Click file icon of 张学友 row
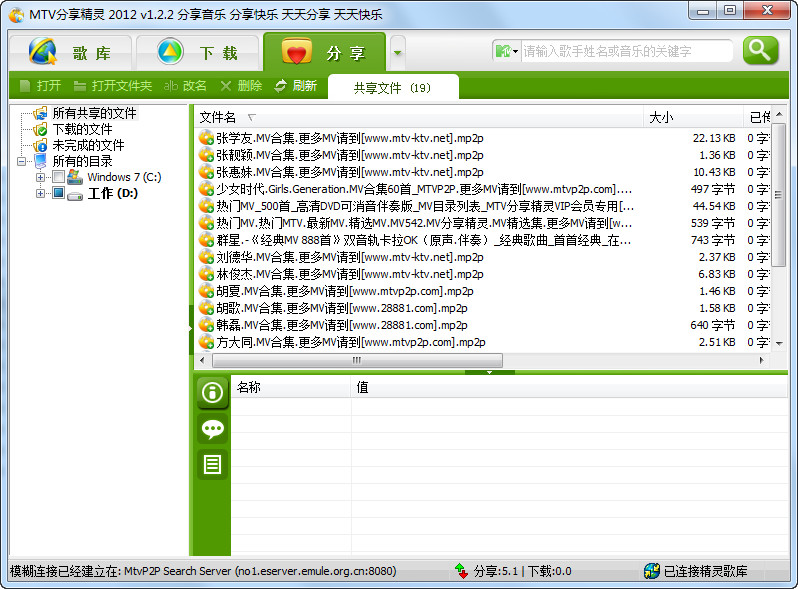 coord(206,138)
